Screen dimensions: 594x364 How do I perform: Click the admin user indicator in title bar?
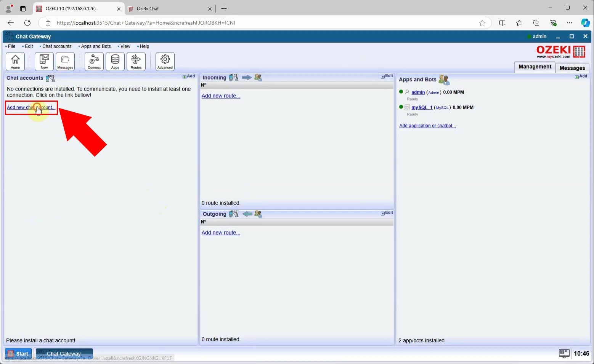click(x=537, y=37)
